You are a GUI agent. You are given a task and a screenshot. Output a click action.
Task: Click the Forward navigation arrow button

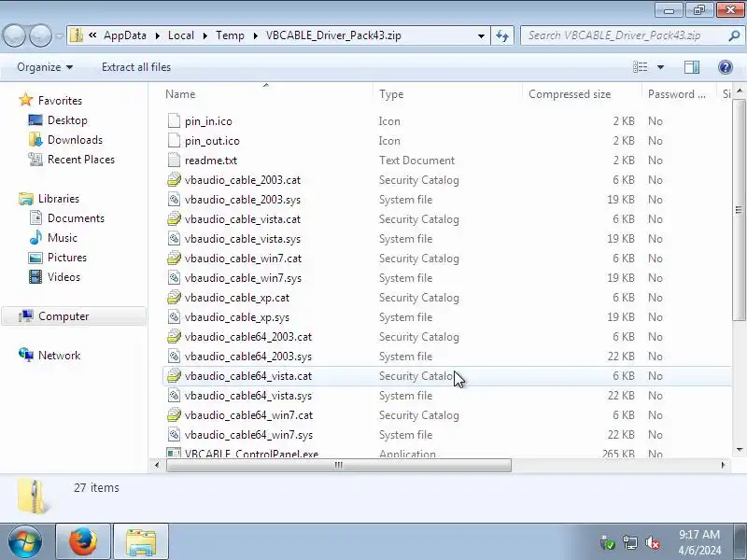click(x=40, y=35)
